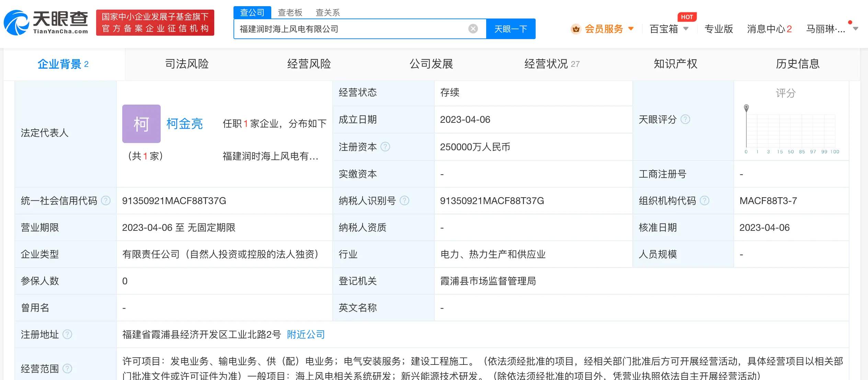Click credit code value 91350921MACF88T37G
The width and height of the screenshot is (868, 380).
(x=174, y=201)
